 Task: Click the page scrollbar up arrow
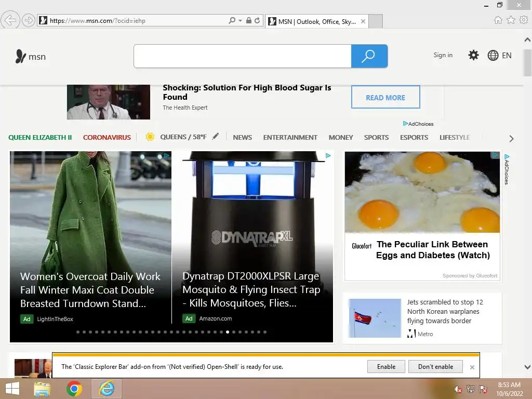tap(527, 39)
